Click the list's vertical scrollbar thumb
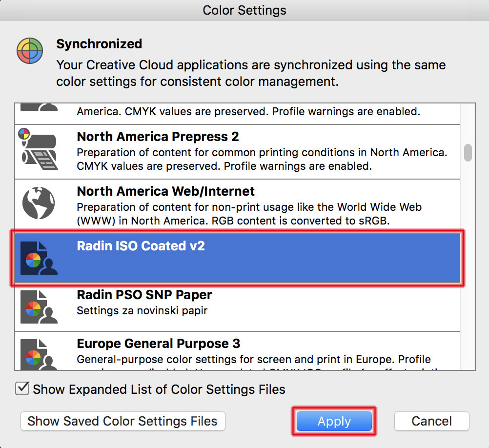 point(468,153)
